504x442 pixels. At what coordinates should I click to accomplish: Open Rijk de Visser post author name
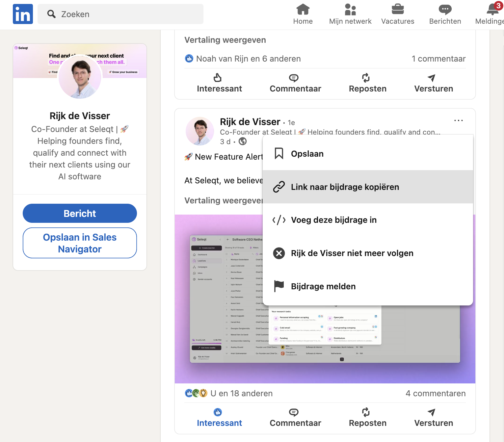250,122
